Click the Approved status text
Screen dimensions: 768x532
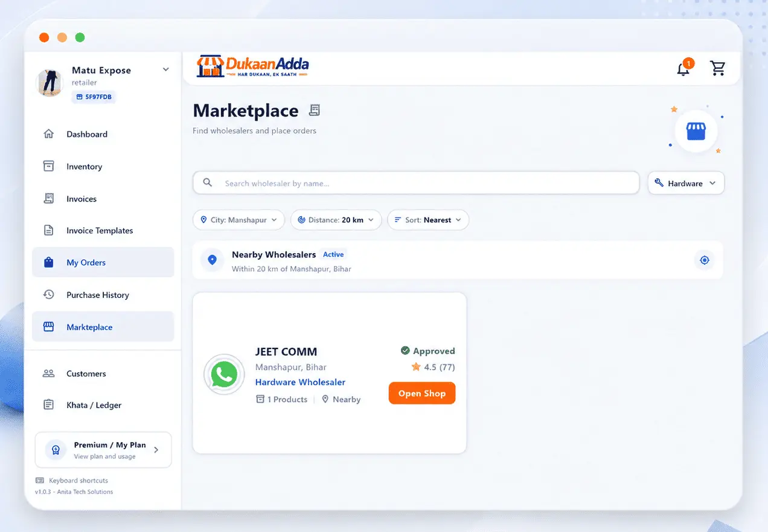pyautogui.click(x=434, y=351)
